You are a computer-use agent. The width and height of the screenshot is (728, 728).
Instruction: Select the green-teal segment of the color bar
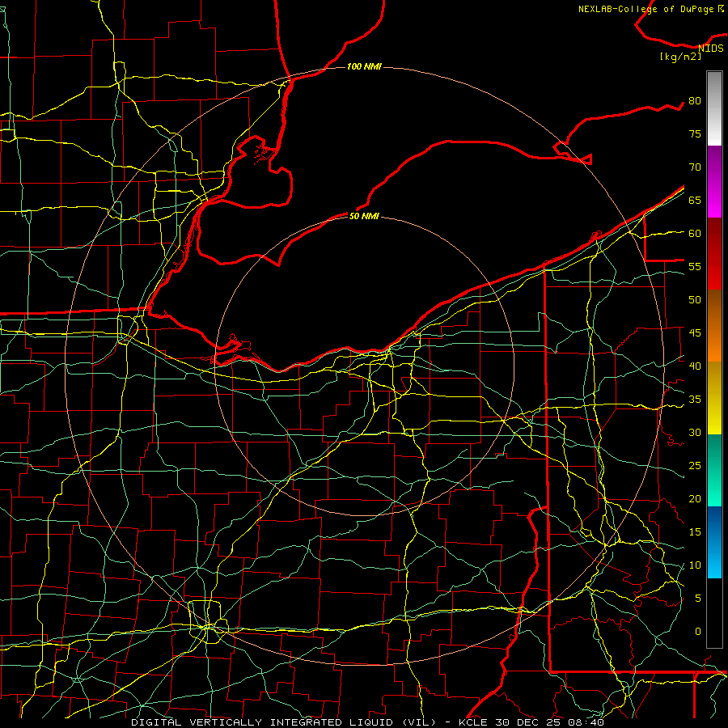(x=714, y=470)
